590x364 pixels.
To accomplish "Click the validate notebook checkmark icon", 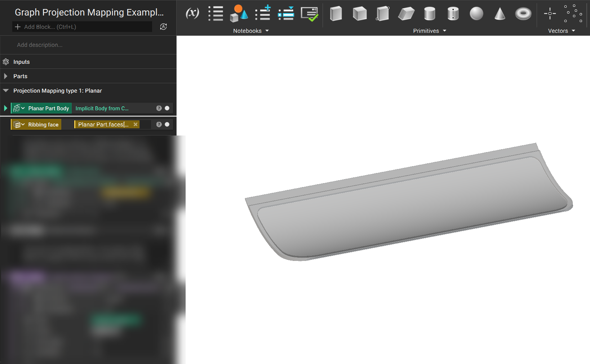I will click(x=310, y=14).
